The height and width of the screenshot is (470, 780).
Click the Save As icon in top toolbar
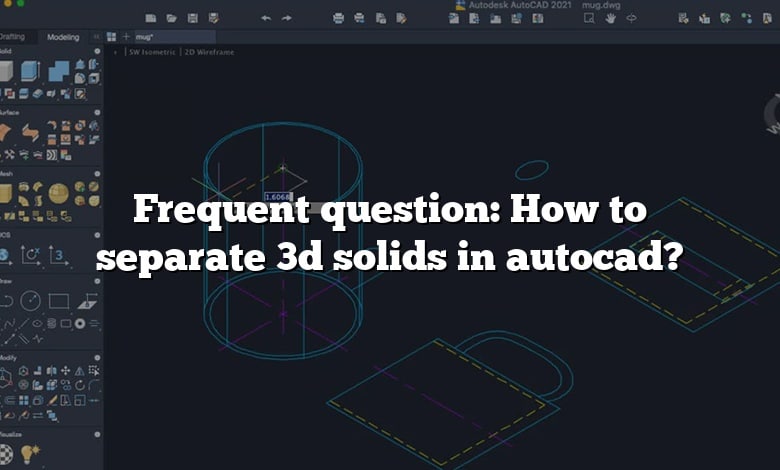(x=213, y=18)
